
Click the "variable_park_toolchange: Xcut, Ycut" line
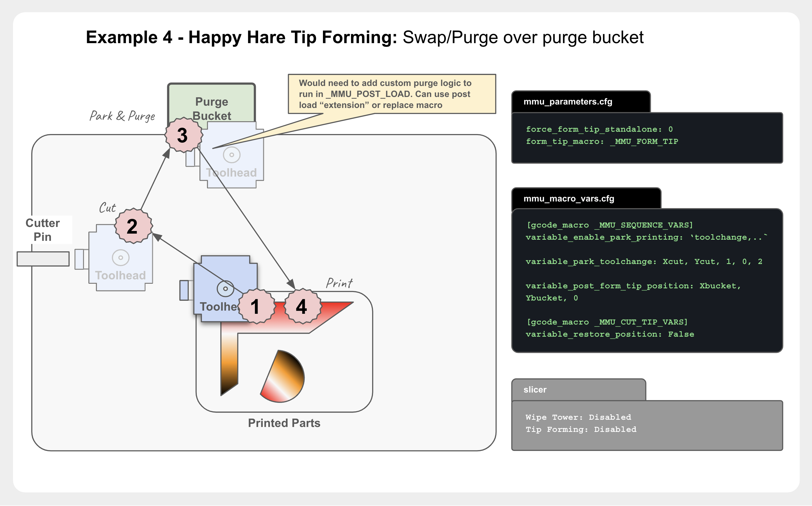(644, 261)
